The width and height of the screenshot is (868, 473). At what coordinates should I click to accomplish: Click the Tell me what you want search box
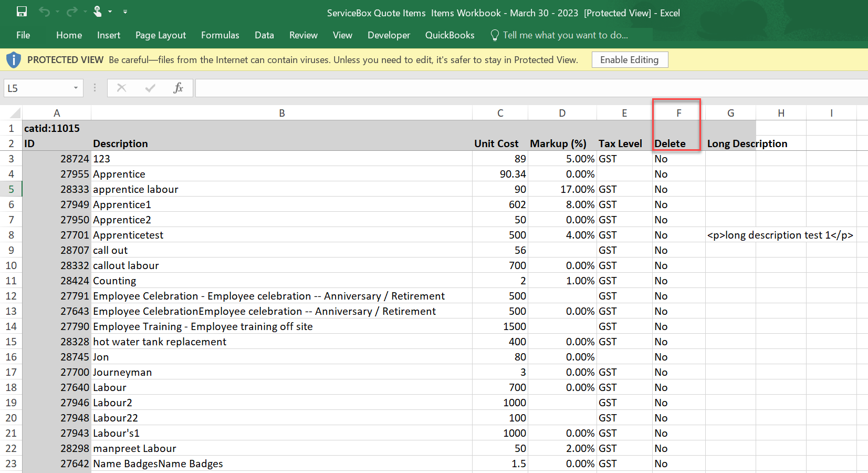coord(565,35)
